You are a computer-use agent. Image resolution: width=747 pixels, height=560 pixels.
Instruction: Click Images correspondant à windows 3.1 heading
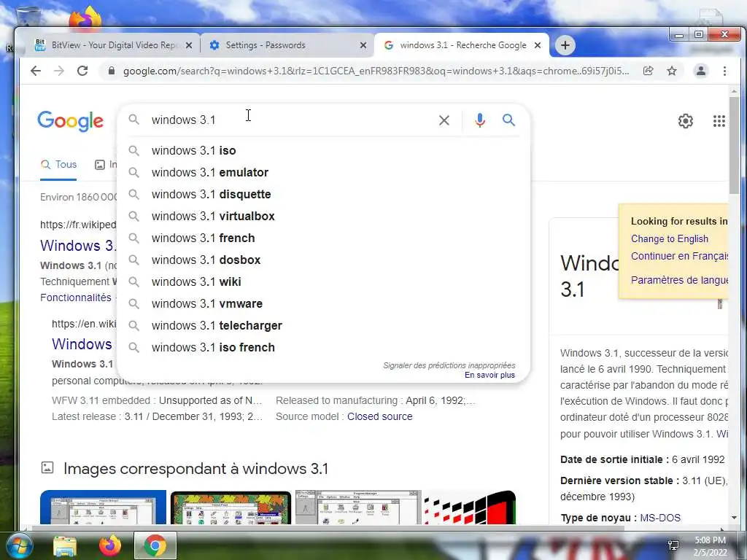pyautogui.click(x=196, y=469)
